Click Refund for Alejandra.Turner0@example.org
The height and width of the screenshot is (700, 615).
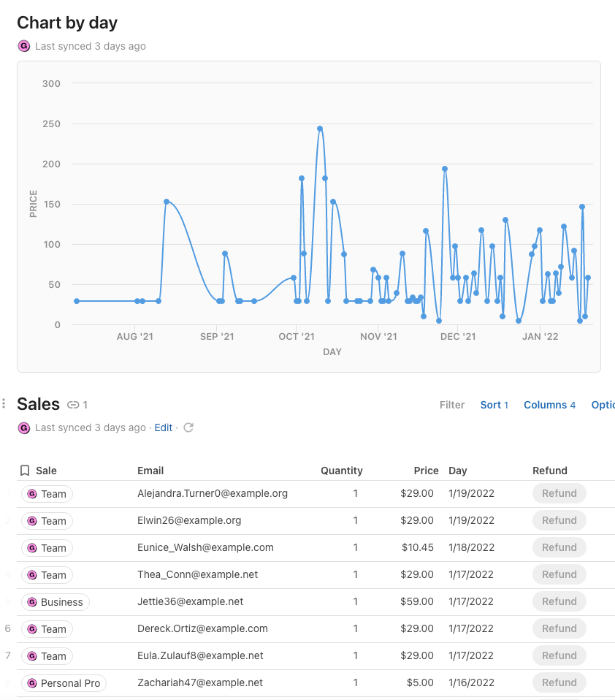coord(559,493)
